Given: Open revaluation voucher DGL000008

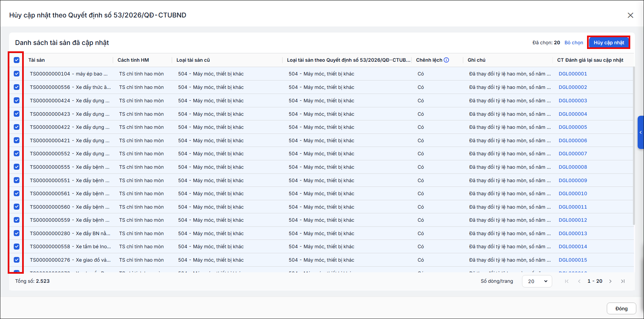Looking at the screenshot, I should (x=573, y=167).
